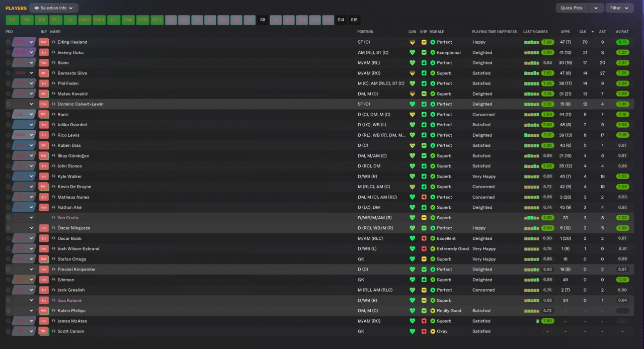This screenshot has height=349, width=644.
Task: Click Yan Couto's match sharpness icon
Action: pos(424,218)
